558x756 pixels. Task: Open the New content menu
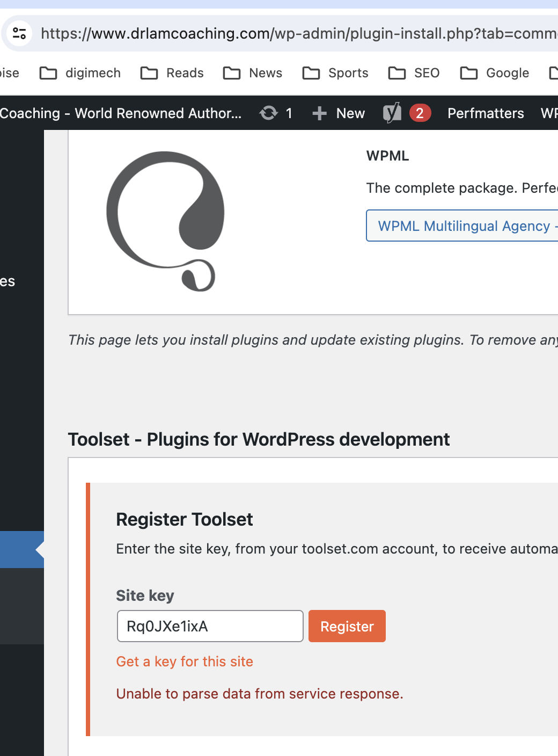click(x=339, y=113)
